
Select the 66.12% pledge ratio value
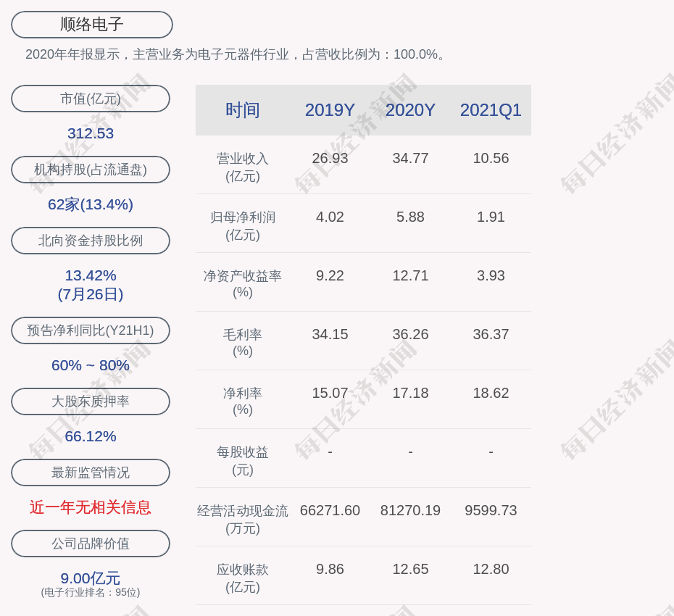pyautogui.click(x=91, y=436)
